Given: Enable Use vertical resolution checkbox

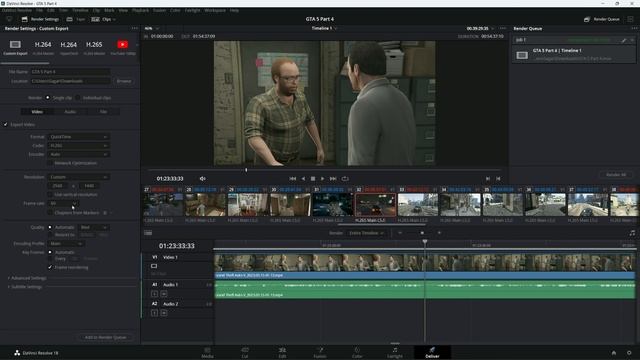Looking at the screenshot, I should (x=50, y=195).
